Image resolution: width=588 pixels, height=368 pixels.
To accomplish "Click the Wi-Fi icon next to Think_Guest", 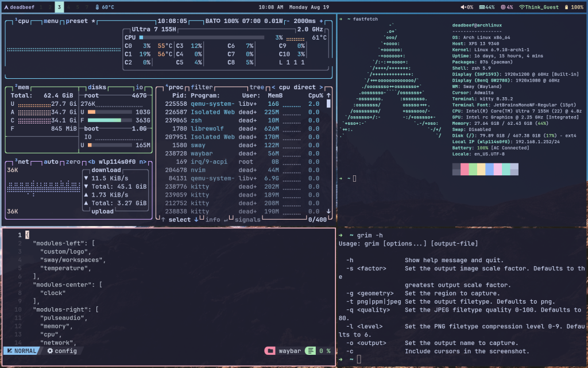I will [x=522, y=7].
